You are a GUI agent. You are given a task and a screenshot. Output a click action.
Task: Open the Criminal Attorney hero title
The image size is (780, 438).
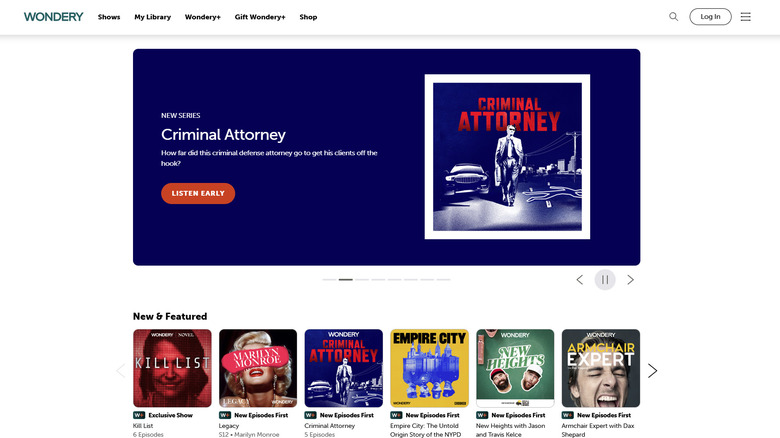point(223,134)
